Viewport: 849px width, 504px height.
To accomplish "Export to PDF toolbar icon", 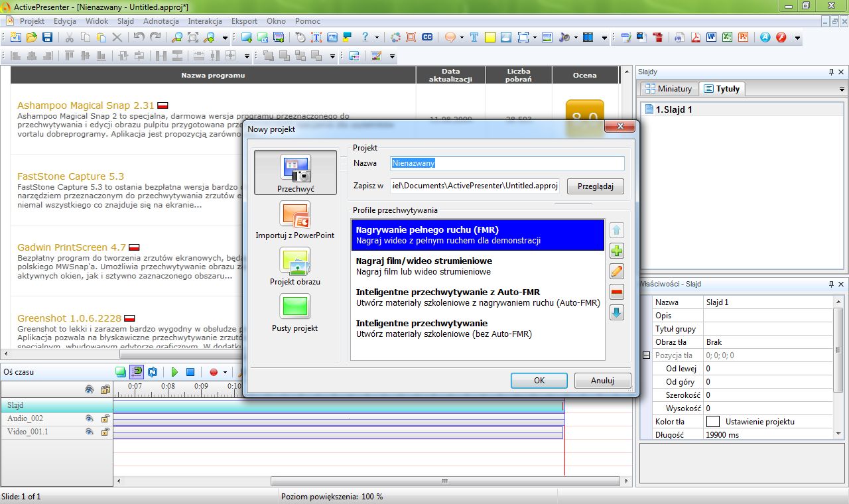I will click(x=696, y=37).
